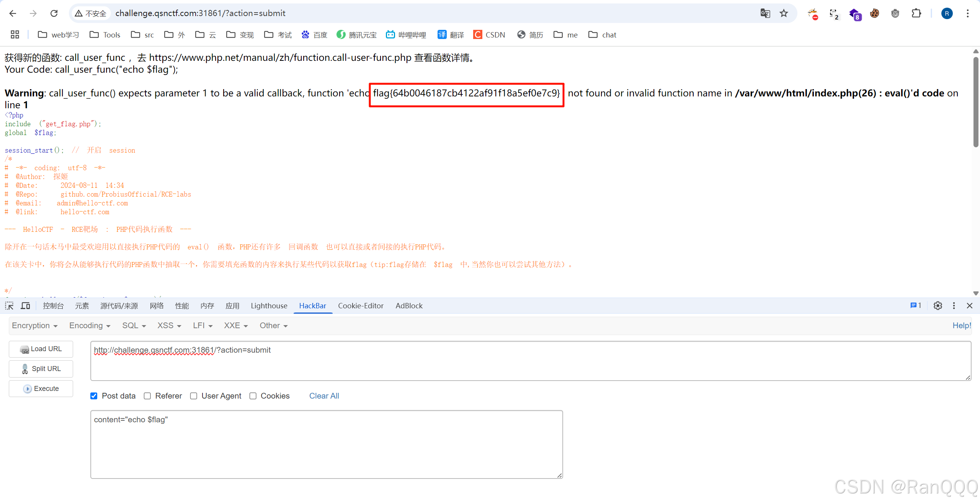Click the extension with purple badge showing 8

856,13
